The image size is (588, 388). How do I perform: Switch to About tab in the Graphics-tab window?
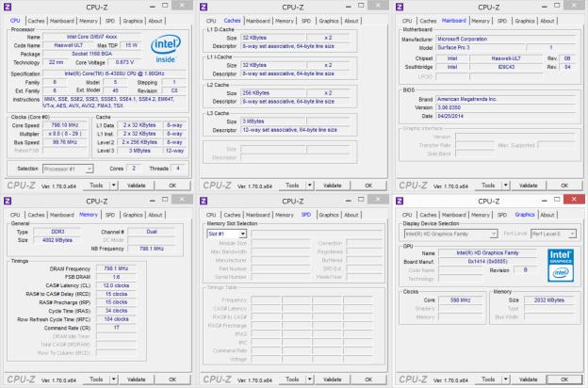[x=547, y=215]
